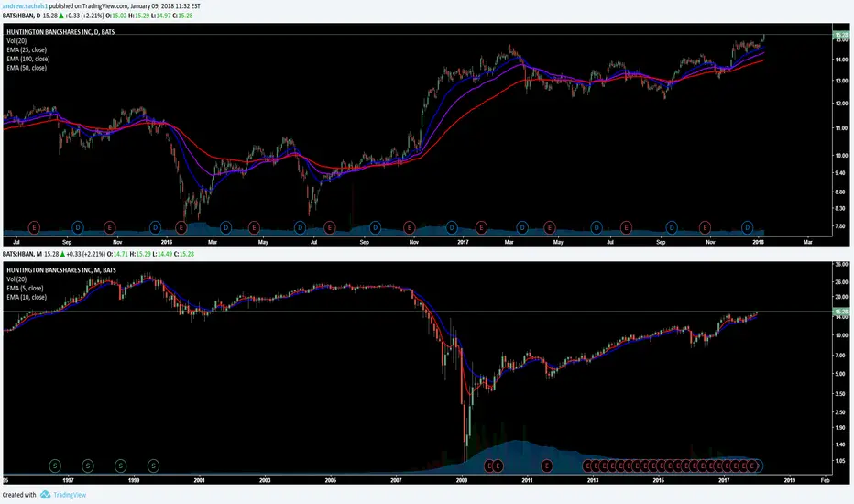The image size is (854, 504).
Task: Select the EMA (10, close) legend entry
Action: point(27,297)
